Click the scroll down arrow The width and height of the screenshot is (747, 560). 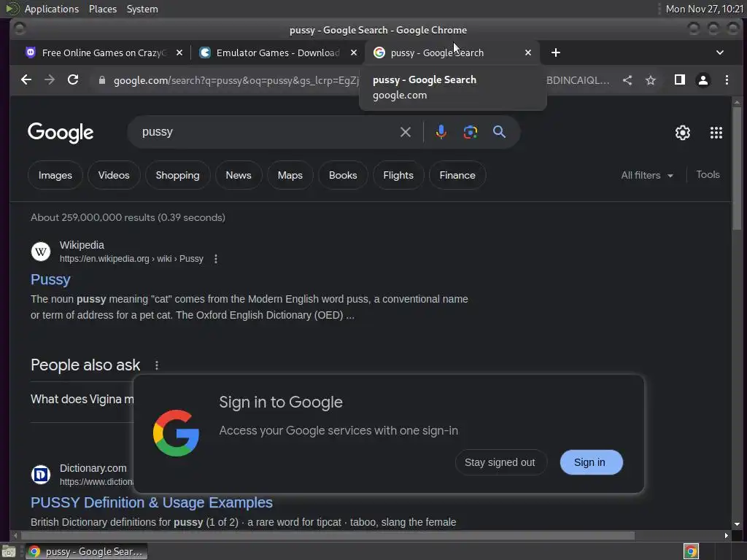(x=737, y=524)
